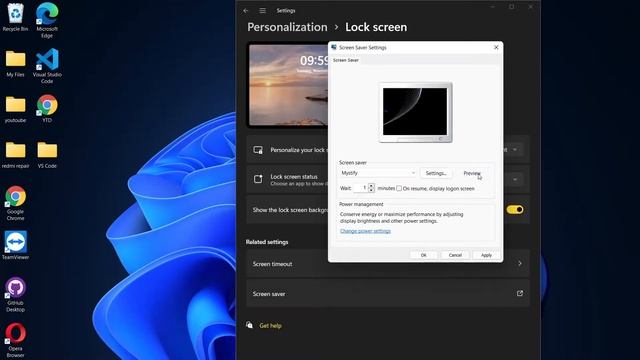Select the My Files folder icon
Image resolution: width=640 pixels, height=360 pixels.
pyautogui.click(x=16, y=63)
